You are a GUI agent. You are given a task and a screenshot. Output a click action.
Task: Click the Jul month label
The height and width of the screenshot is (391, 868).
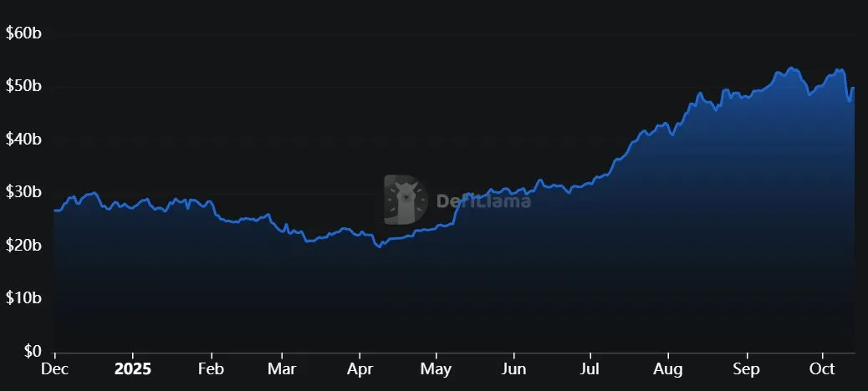[x=590, y=368]
